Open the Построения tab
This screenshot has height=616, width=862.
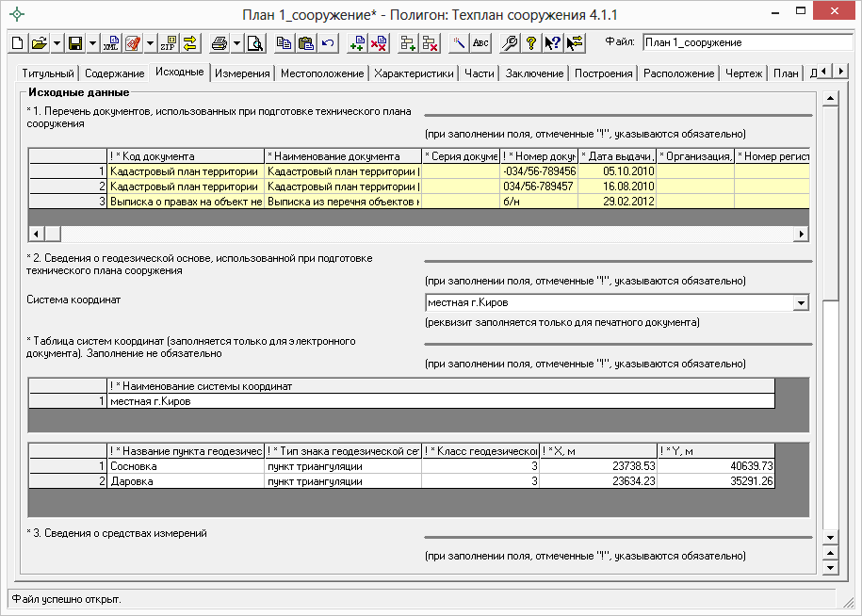pyautogui.click(x=604, y=73)
